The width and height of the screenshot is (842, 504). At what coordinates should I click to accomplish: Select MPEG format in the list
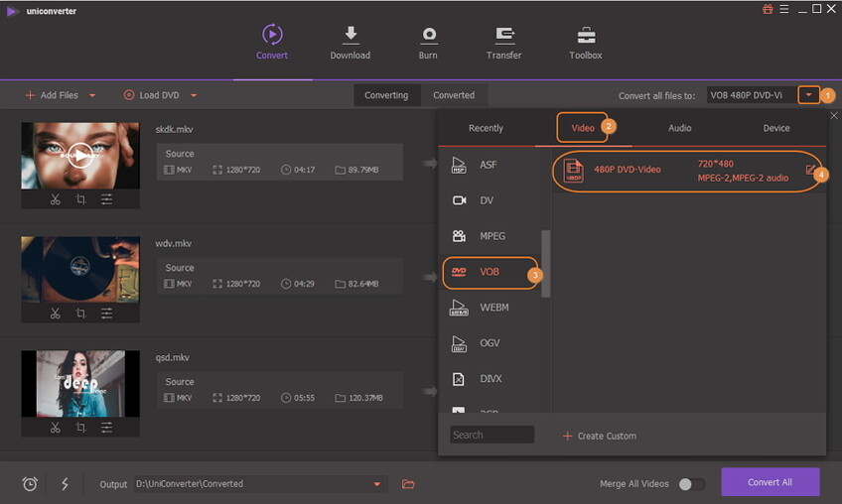coord(491,236)
